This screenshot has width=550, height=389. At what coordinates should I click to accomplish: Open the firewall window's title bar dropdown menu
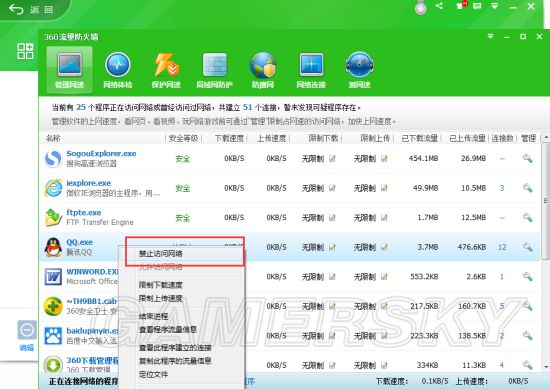point(490,36)
